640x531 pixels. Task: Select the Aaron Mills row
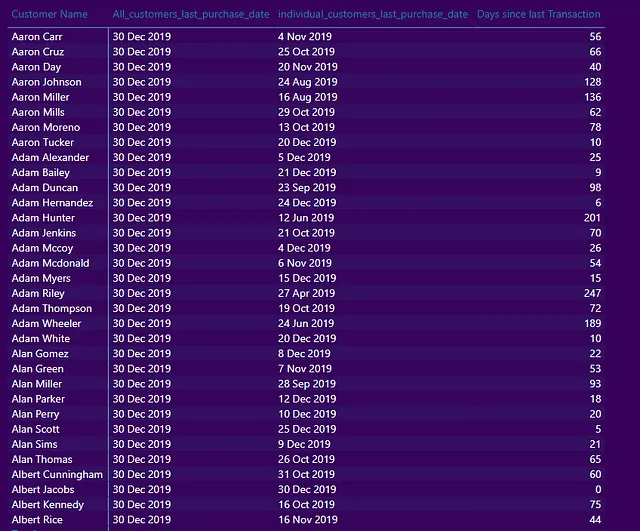coord(38,112)
